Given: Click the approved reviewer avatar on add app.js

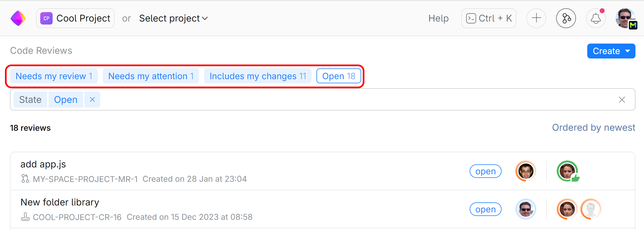Looking at the screenshot, I should (568, 171).
